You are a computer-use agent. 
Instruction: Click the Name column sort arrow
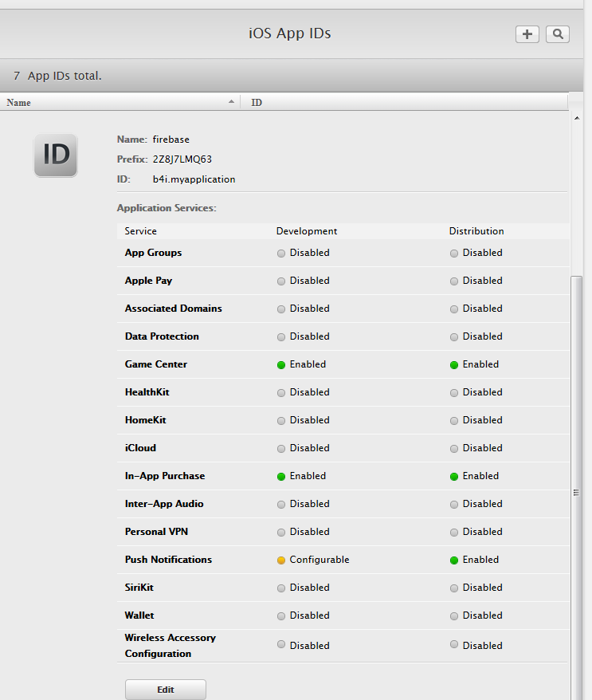231,102
